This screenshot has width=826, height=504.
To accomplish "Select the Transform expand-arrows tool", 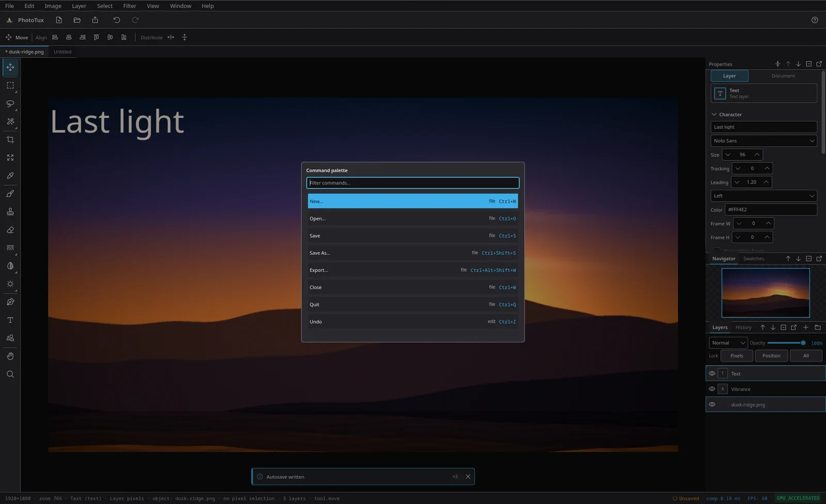I will (x=10, y=157).
